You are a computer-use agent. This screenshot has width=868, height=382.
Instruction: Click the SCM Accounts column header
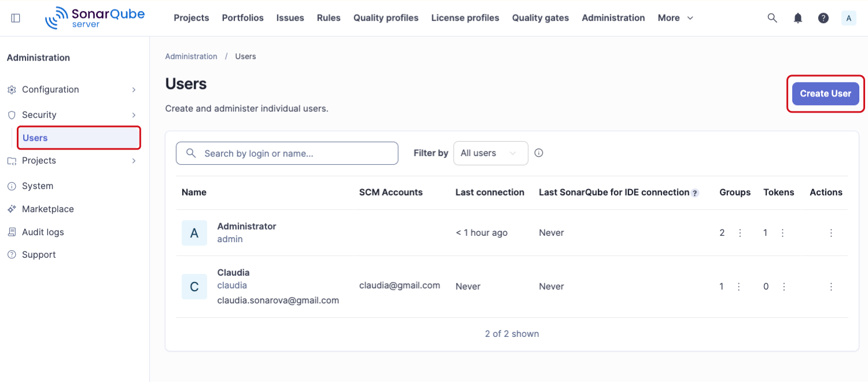coord(391,192)
